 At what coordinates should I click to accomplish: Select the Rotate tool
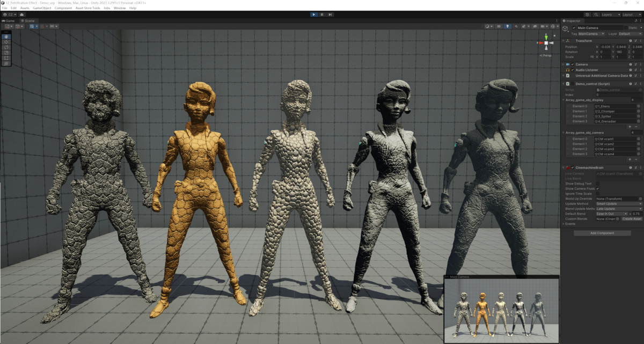tap(6, 47)
